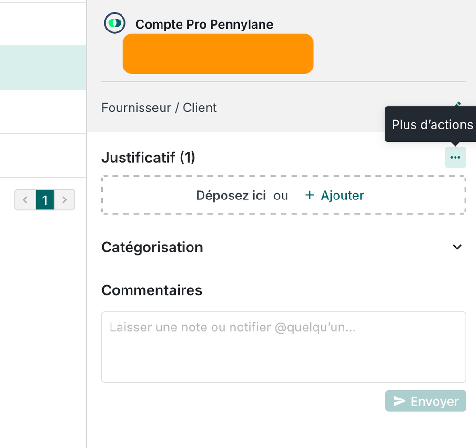
Task: Focus the comment note text box
Action: pos(283,347)
